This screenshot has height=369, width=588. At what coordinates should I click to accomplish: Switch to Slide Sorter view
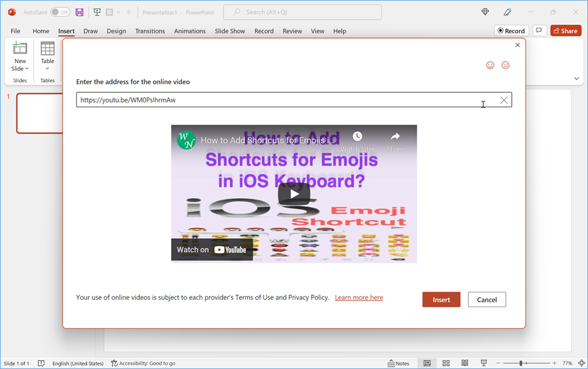coord(446,364)
